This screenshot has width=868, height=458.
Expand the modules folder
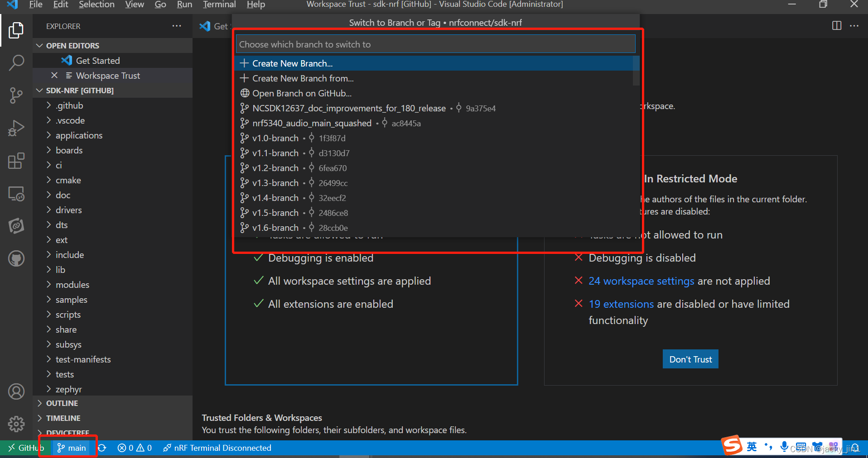pos(113,285)
